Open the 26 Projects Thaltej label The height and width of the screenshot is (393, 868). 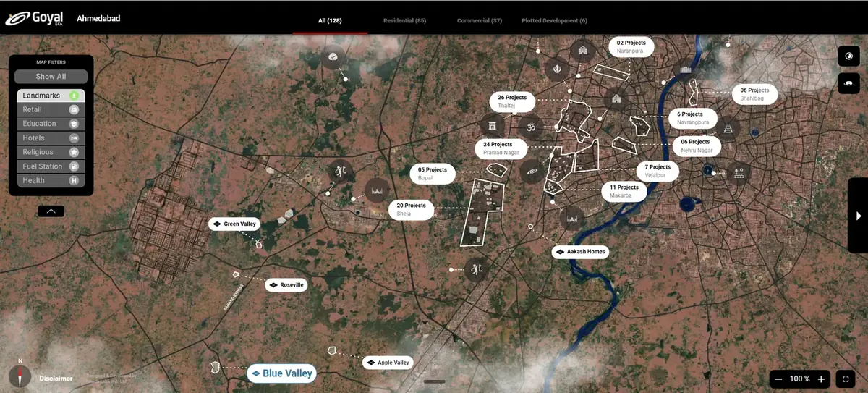click(x=512, y=101)
